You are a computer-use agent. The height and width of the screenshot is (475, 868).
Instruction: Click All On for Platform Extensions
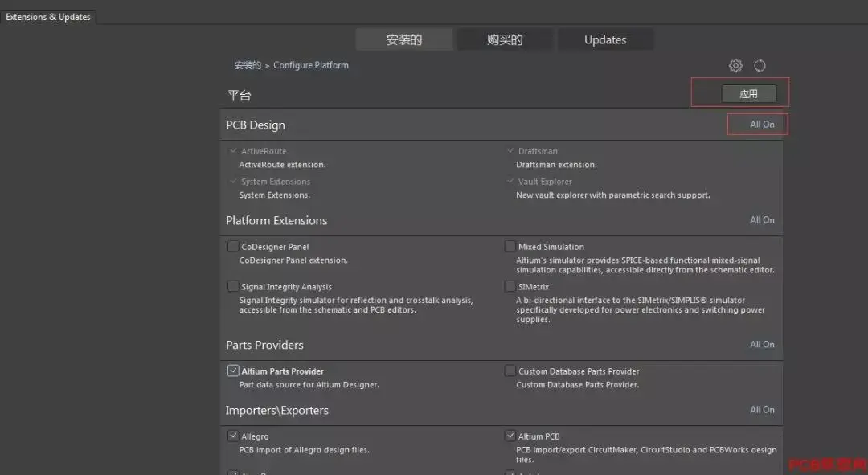[762, 219]
